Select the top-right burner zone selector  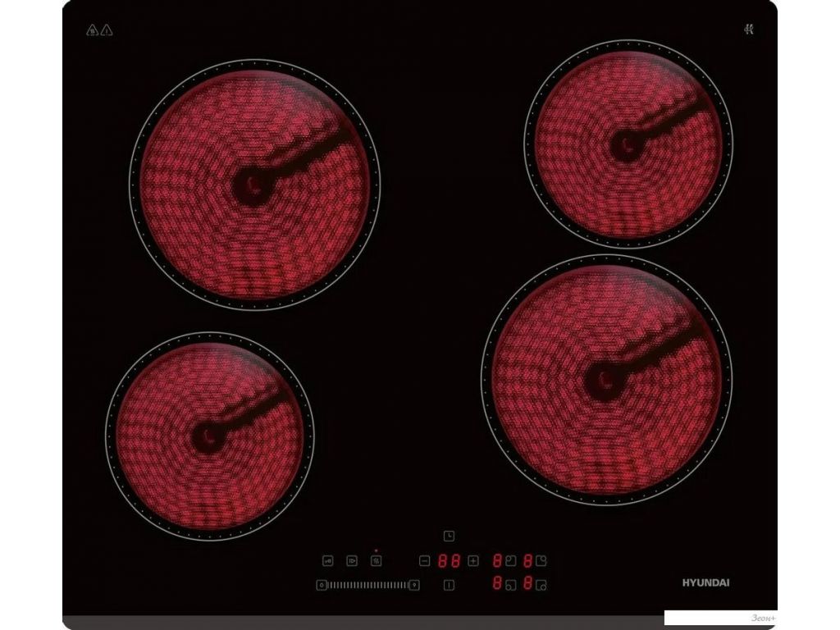pos(541,561)
